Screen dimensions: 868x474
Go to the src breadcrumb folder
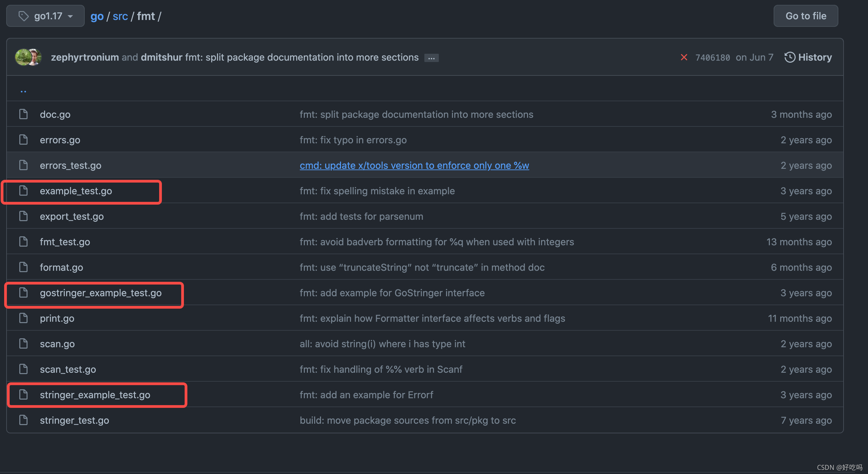(120, 16)
